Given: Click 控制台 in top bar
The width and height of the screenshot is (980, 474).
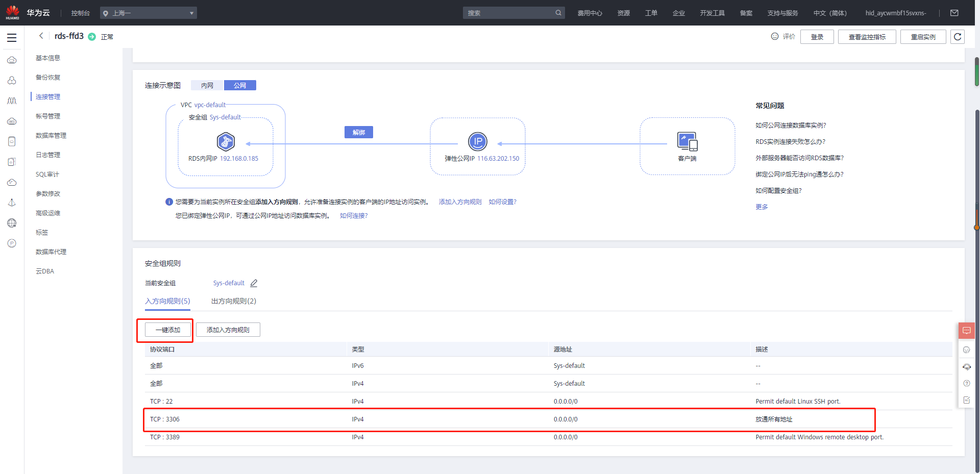Looking at the screenshot, I should point(81,13).
